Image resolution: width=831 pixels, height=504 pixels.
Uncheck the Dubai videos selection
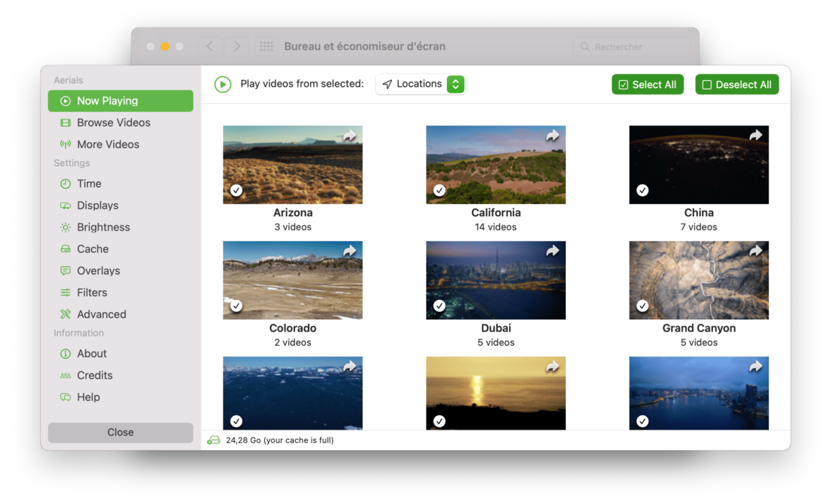click(x=439, y=306)
